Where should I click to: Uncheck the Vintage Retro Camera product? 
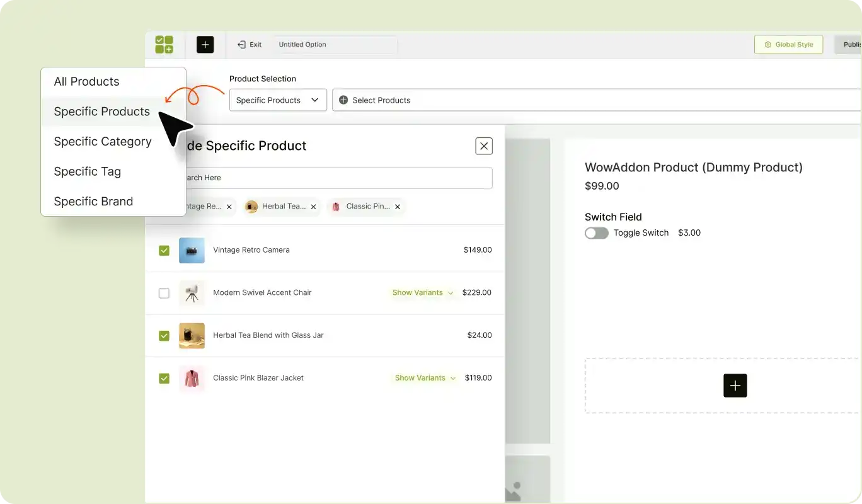click(x=164, y=250)
